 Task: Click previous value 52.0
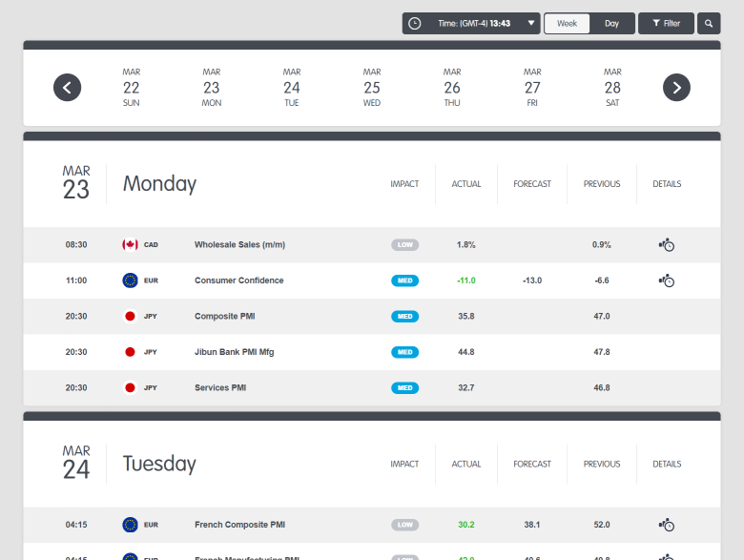(602, 525)
